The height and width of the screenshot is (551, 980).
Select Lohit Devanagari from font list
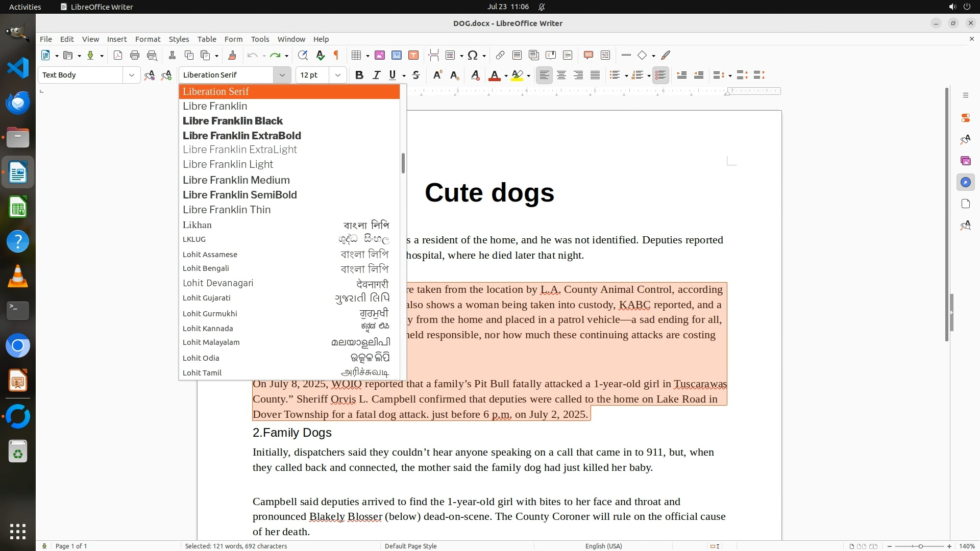218,283
